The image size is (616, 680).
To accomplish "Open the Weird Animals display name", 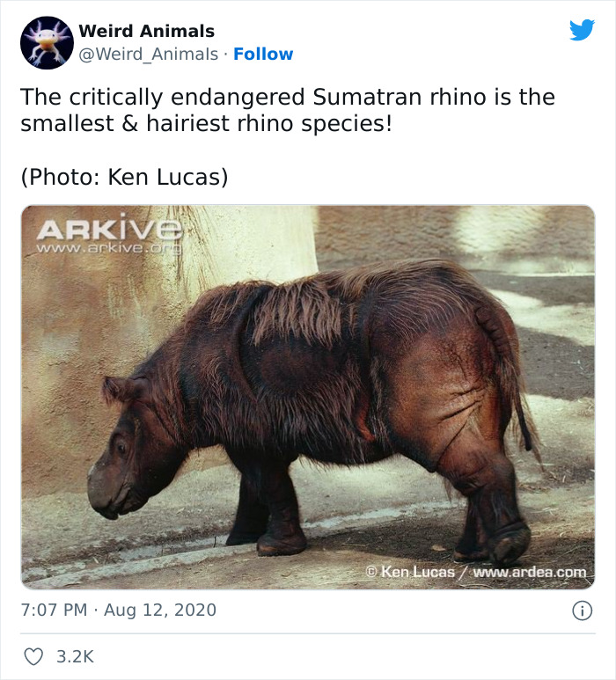I will coord(146,32).
